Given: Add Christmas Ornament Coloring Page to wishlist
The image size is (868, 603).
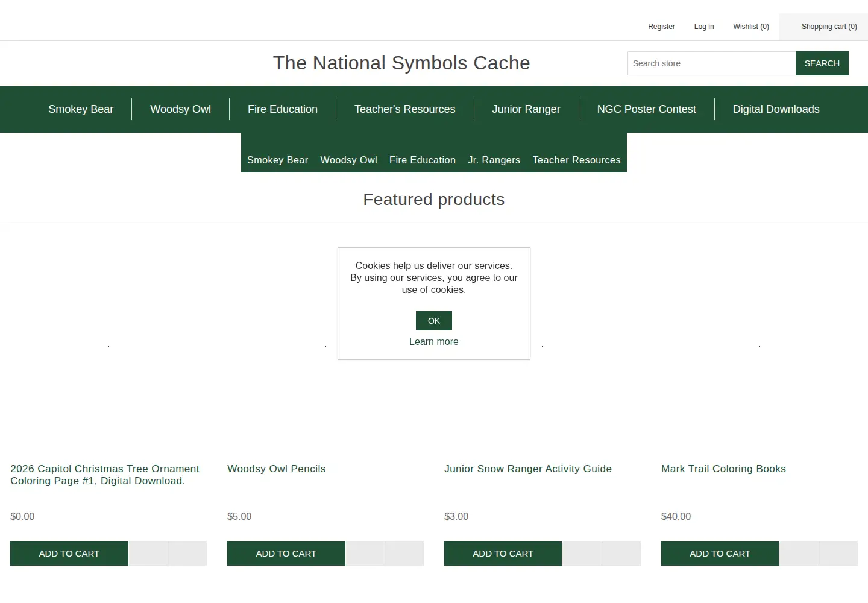Looking at the screenshot, I should [x=187, y=554].
